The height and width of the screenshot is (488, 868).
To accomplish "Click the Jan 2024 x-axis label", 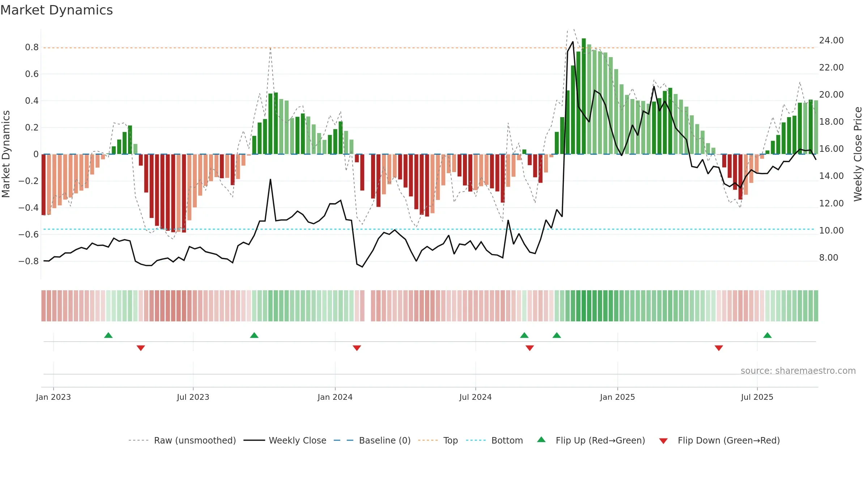I will click(x=335, y=397).
